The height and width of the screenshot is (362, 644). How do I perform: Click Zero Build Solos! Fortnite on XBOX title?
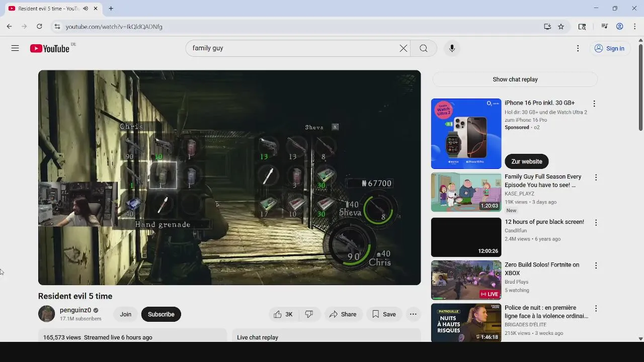(x=542, y=269)
